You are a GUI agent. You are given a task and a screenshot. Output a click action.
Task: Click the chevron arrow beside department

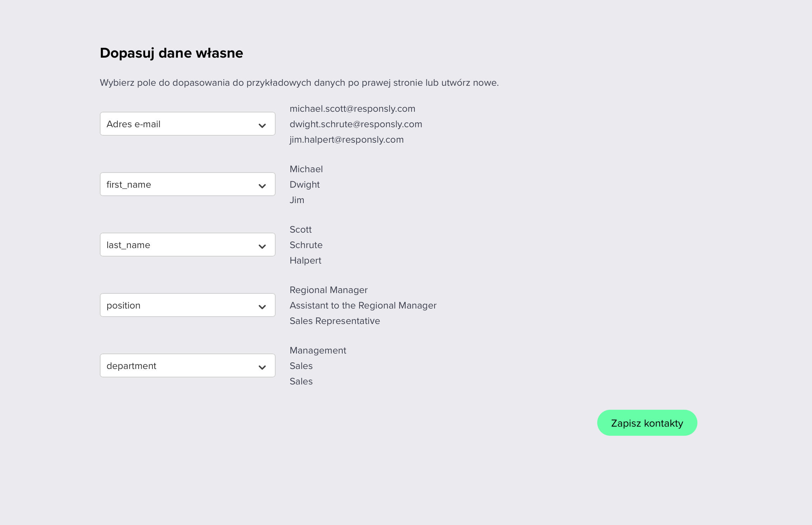coord(262,367)
